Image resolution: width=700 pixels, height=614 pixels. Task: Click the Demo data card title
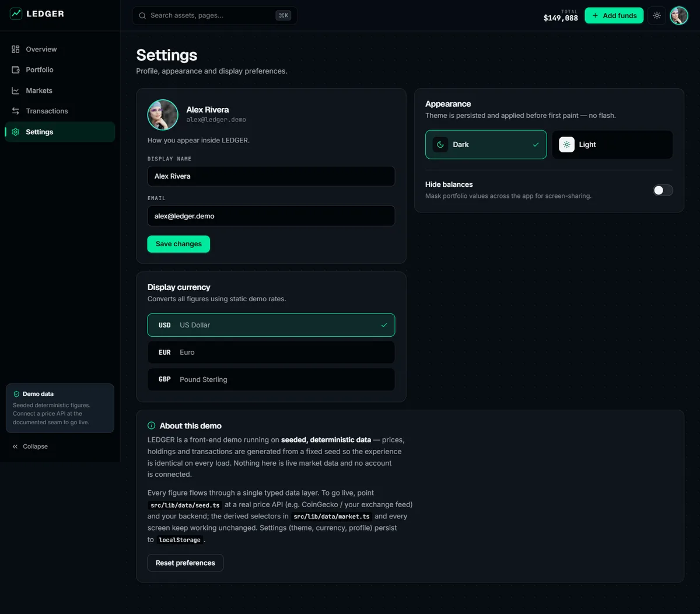tap(38, 394)
